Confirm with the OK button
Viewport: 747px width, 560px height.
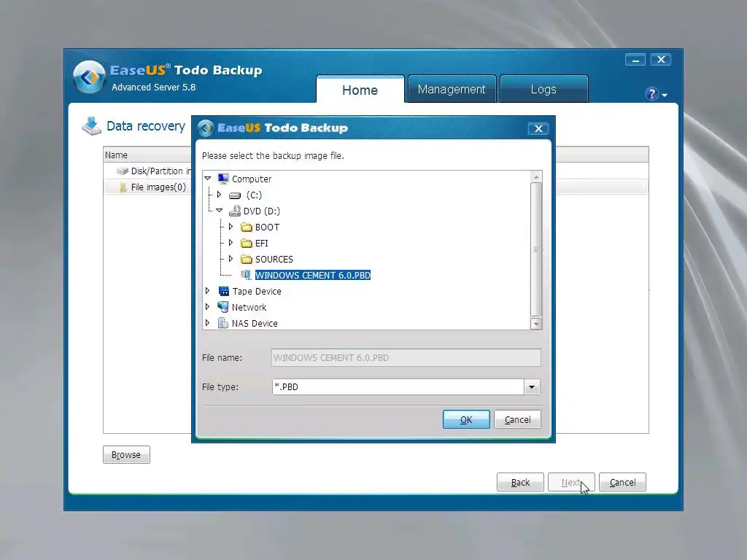(x=466, y=419)
